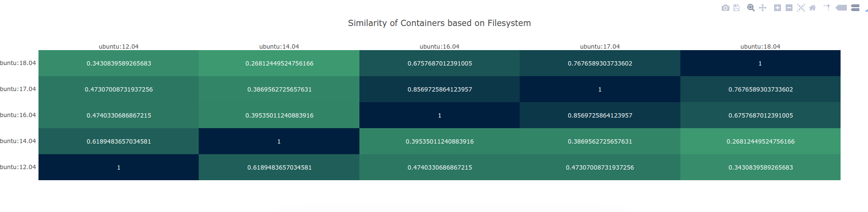This screenshot has height=212, width=868.
Task: Click the dark cell valued 1 under ubuntu:18.04
Action: pos(760,63)
